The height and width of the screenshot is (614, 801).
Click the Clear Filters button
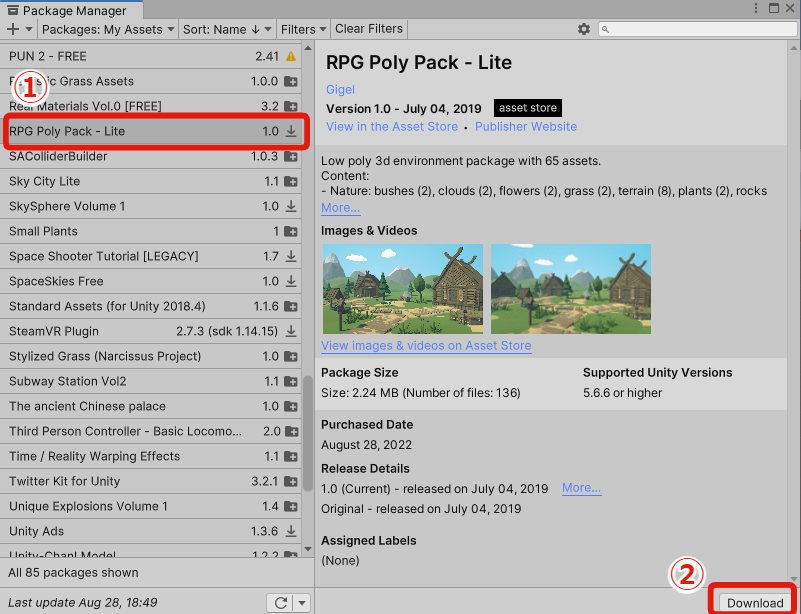point(369,29)
